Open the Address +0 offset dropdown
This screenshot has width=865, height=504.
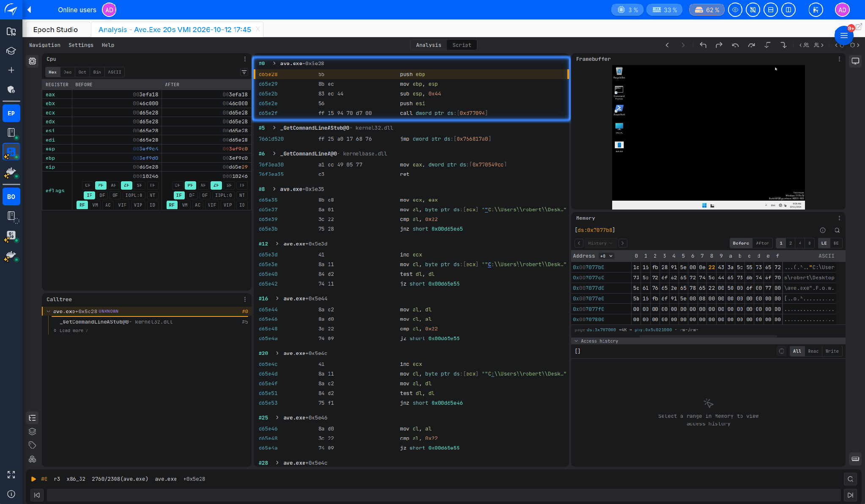coord(606,256)
